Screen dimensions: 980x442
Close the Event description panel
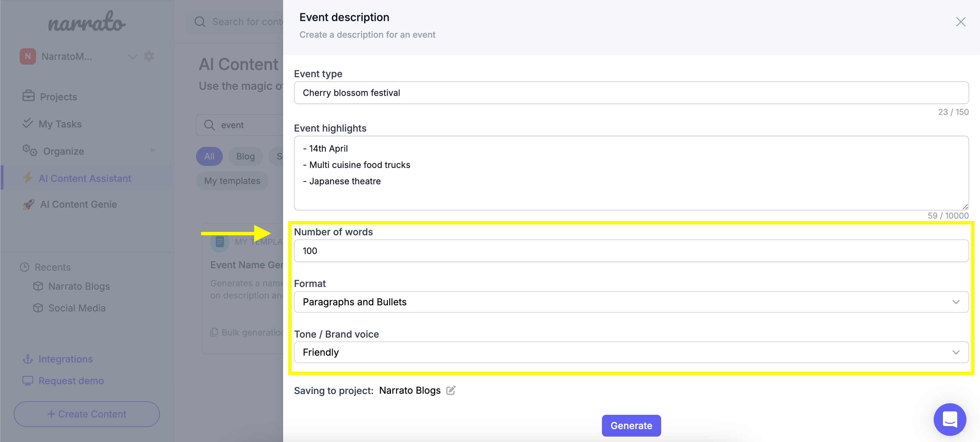[961, 22]
